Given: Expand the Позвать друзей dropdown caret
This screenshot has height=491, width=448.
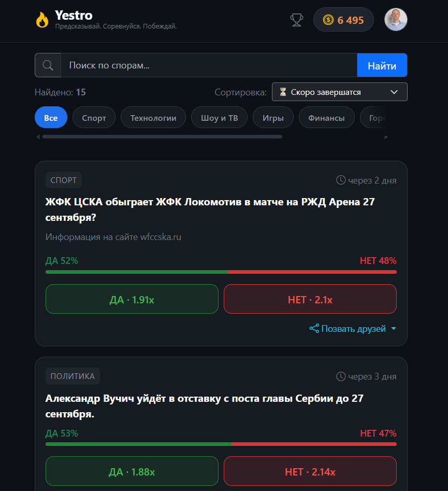Looking at the screenshot, I should 394,329.
